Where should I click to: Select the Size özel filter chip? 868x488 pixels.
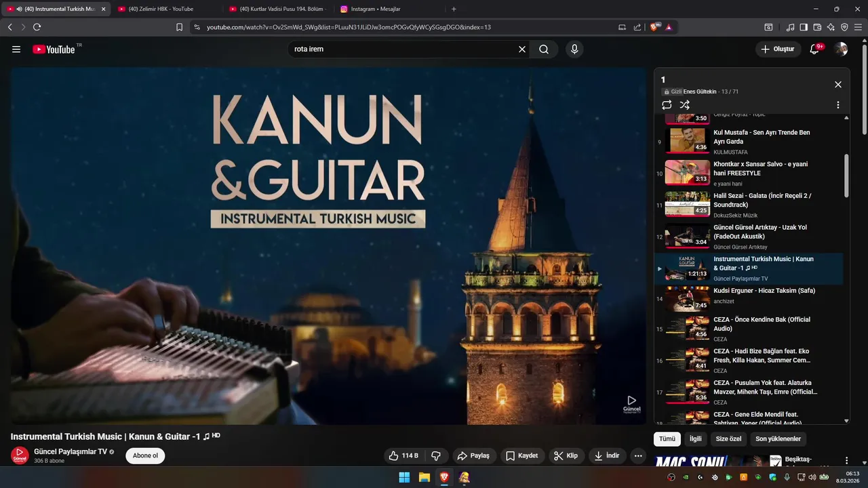(728, 439)
